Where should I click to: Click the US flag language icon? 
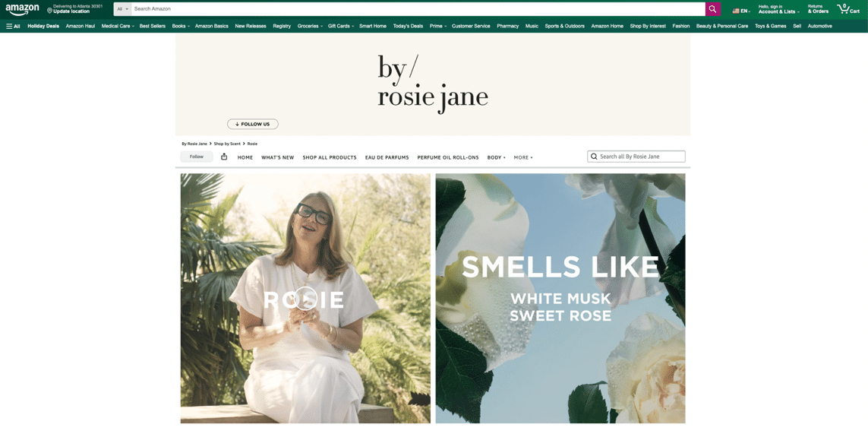click(736, 11)
